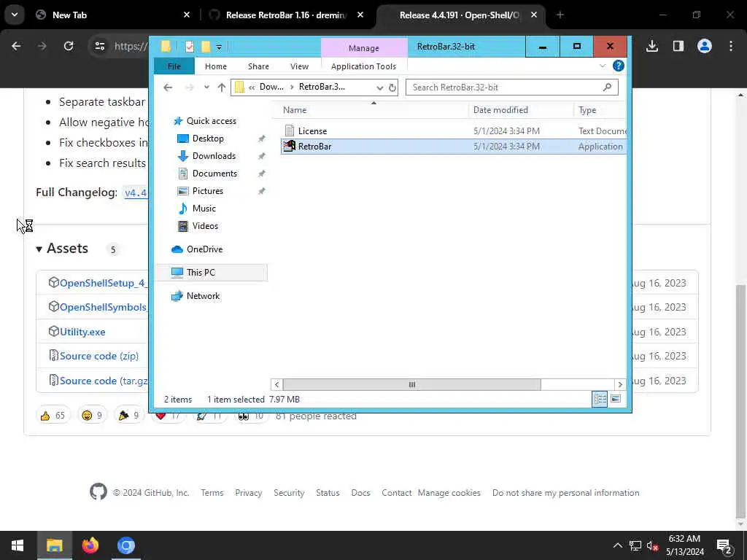Expand the Explorer ribbon chevron
Image resolution: width=747 pixels, height=560 pixels.
603,66
